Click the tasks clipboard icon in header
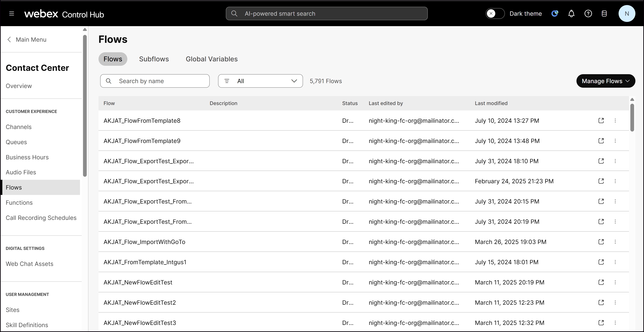644x332 pixels. (x=604, y=13)
